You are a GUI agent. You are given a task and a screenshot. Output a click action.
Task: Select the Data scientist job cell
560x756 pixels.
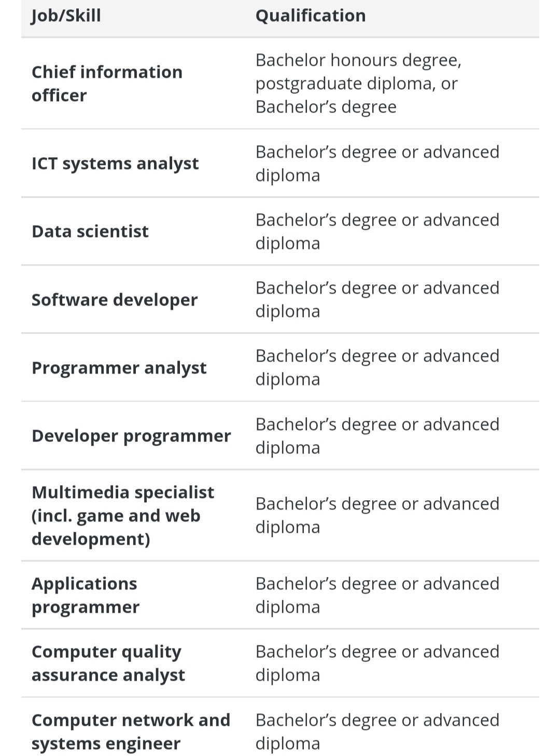90,231
